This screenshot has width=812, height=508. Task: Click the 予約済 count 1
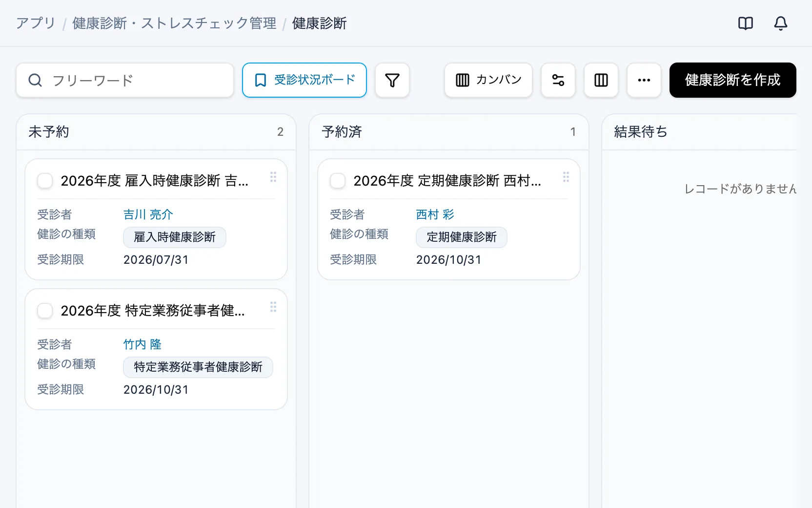click(x=573, y=132)
